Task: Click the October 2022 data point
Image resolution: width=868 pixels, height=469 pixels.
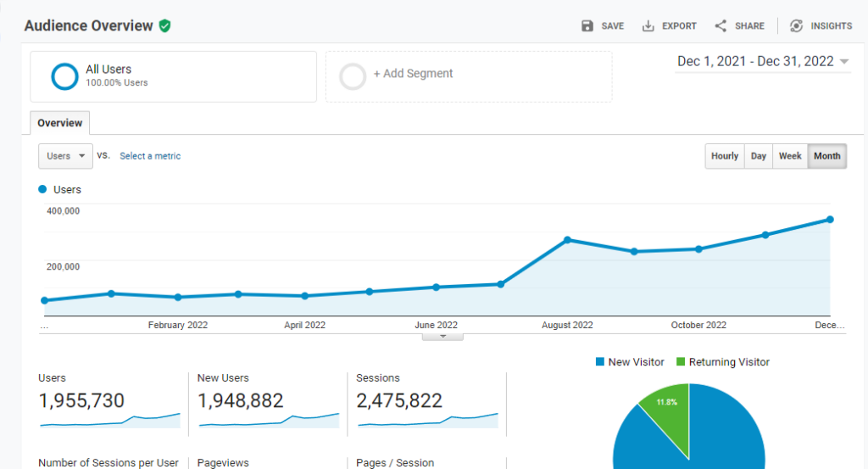Action: tap(698, 248)
